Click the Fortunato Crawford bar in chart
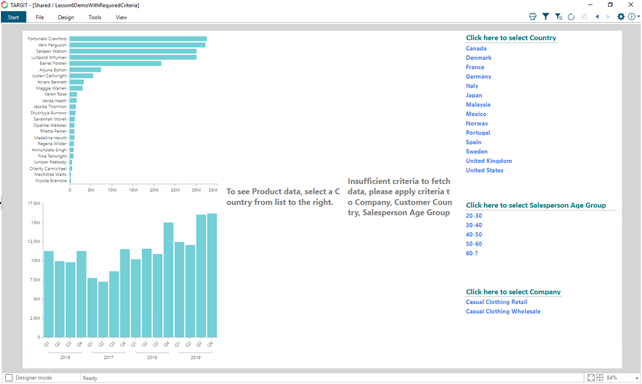Viewport: 642px width, 384px height. pos(138,39)
